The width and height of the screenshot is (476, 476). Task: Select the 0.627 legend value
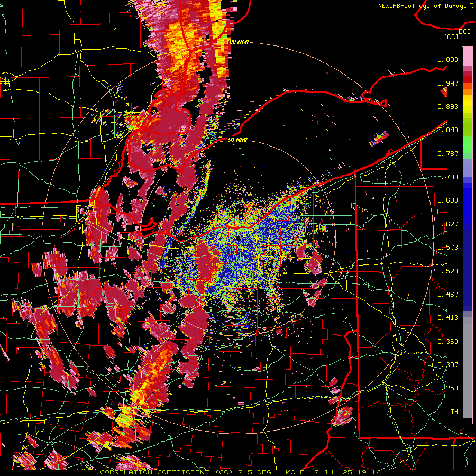tap(448, 224)
